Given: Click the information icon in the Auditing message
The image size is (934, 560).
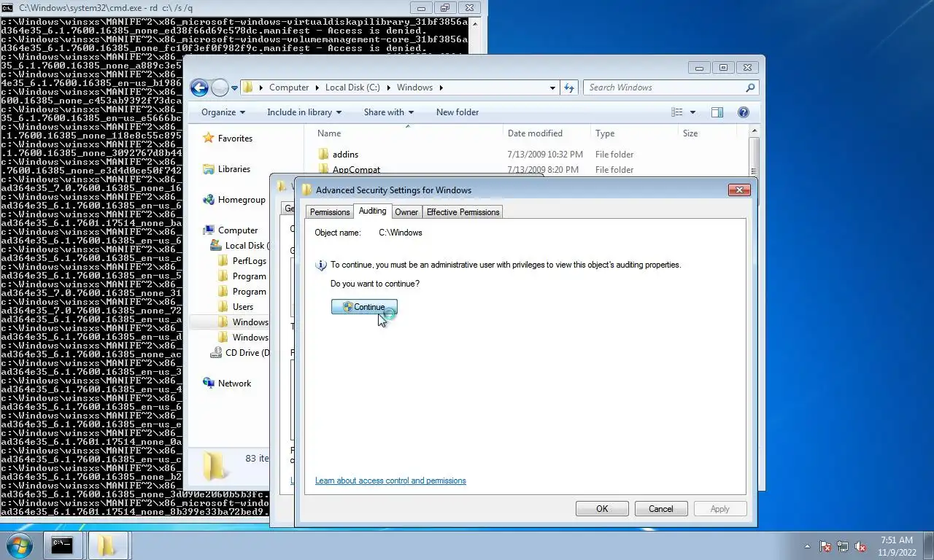Looking at the screenshot, I should [321, 265].
